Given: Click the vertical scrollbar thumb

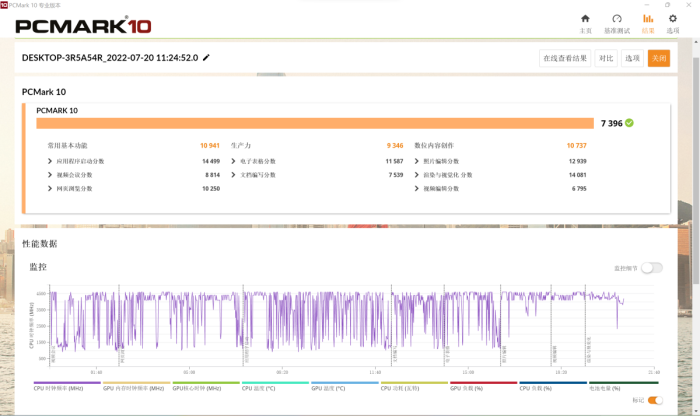Looking at the screenshot, I should tap(696, 170).
